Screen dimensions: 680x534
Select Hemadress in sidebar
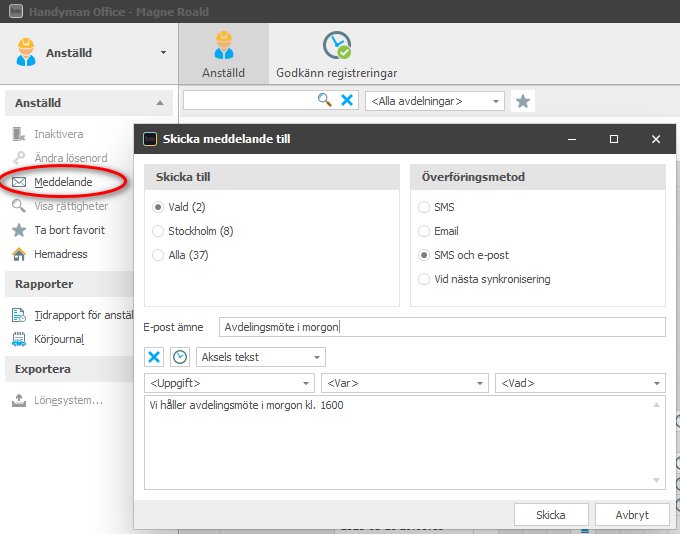coord(61,254)
